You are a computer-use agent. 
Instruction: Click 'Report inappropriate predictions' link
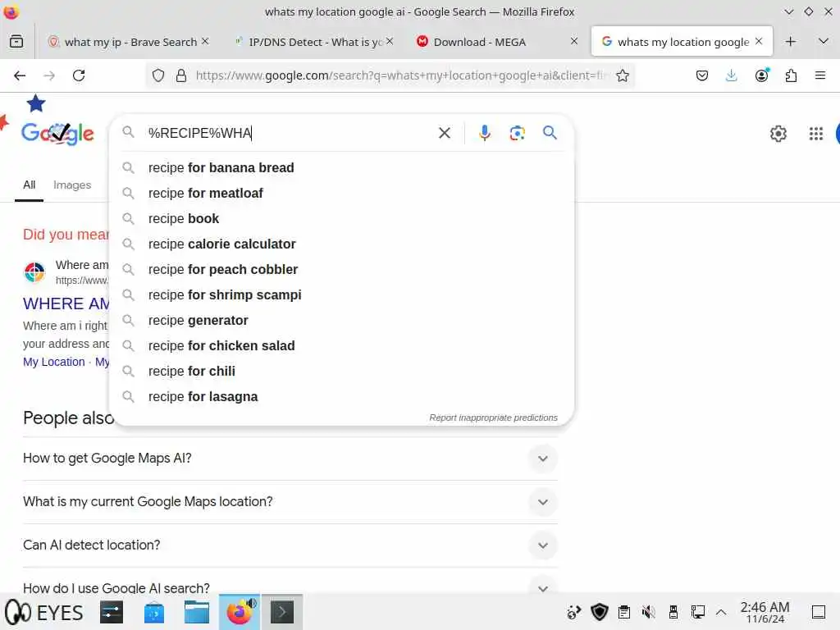[493, 418]
